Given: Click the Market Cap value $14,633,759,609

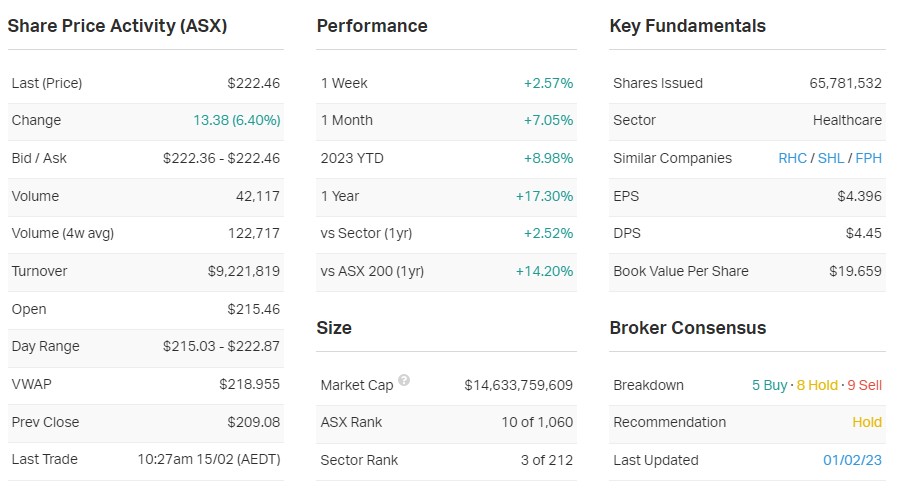Looking at the screenshot, I should click(518, 385).
